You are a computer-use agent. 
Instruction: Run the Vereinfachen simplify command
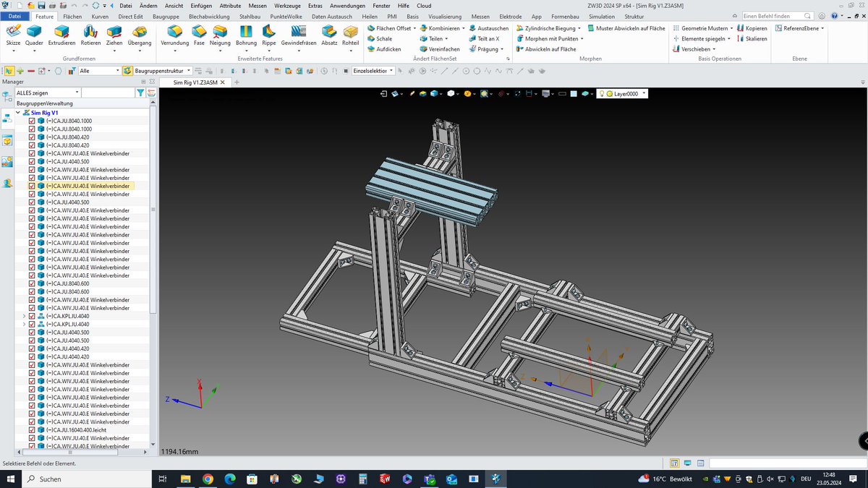pyautogui.click(x=439, y=49)
